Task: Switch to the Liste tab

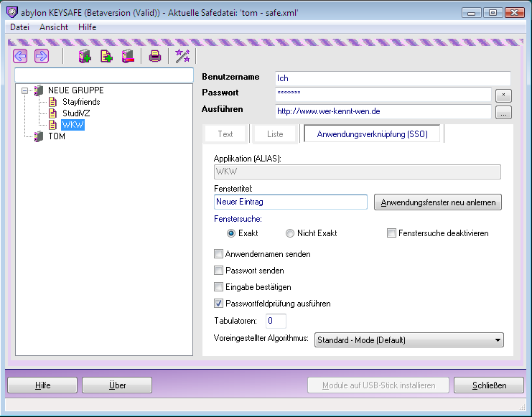Action: point(275,134)
